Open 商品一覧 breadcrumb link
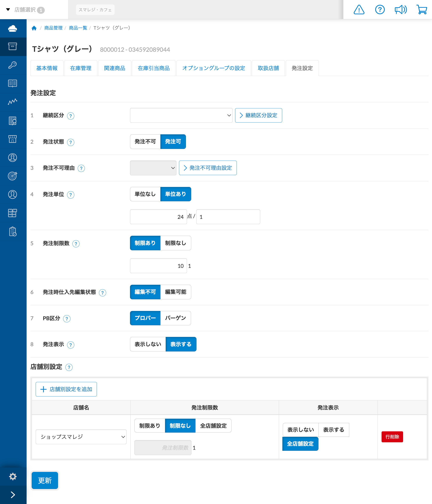Screen dimensions: 432x504 pos(78,28)
